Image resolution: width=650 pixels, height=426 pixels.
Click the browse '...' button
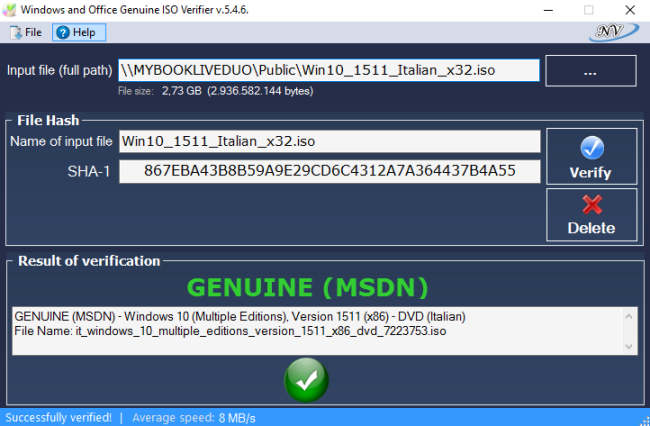[591, 71]
